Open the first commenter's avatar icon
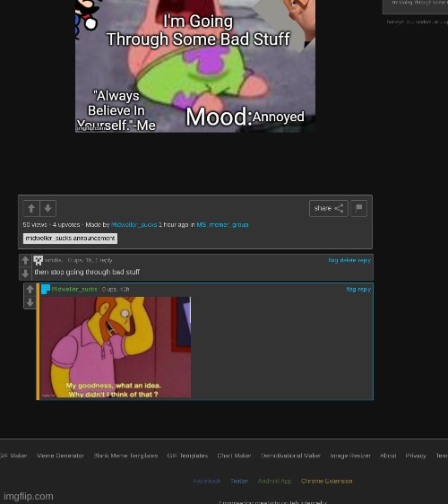 pos(39,260)
